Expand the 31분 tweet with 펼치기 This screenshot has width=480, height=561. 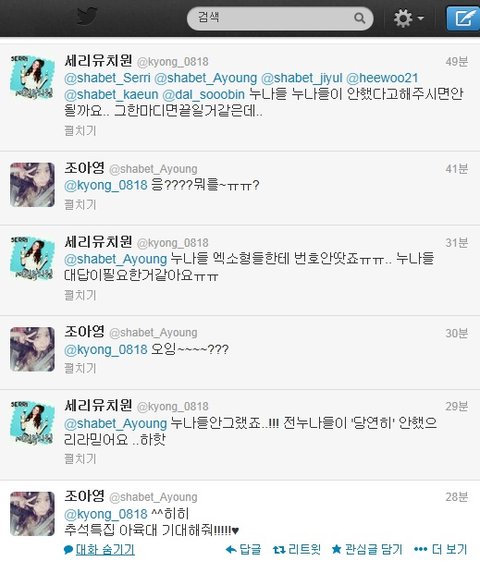[x=80, y=295]
